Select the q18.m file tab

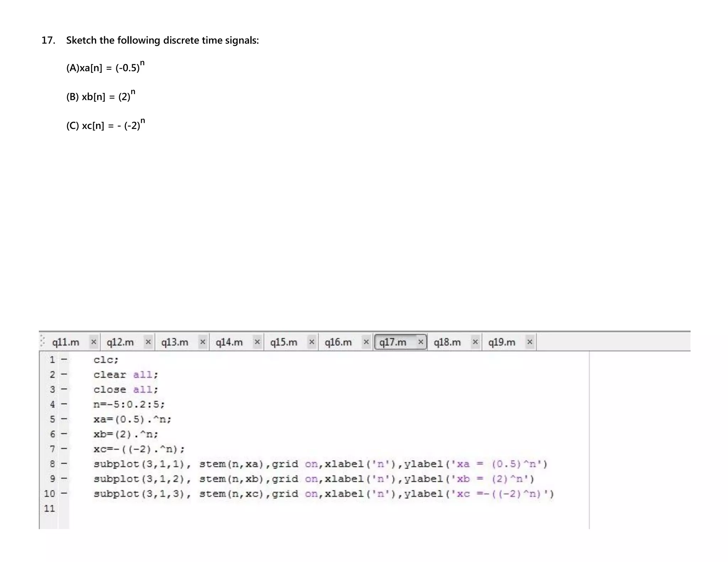pyautogui.click(x=447, y=342)
